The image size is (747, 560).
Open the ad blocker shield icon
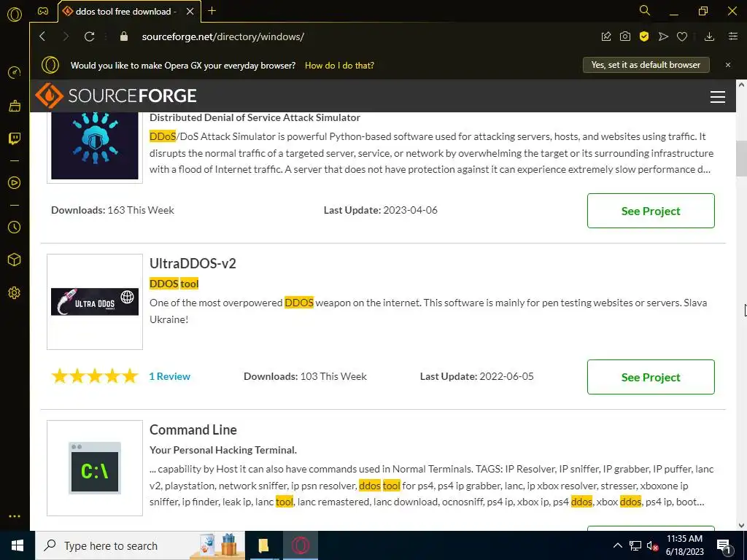[x=644, y=36]
